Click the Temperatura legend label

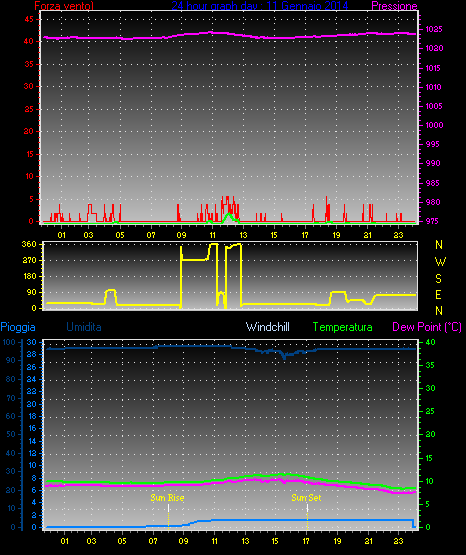click(342, 327)
